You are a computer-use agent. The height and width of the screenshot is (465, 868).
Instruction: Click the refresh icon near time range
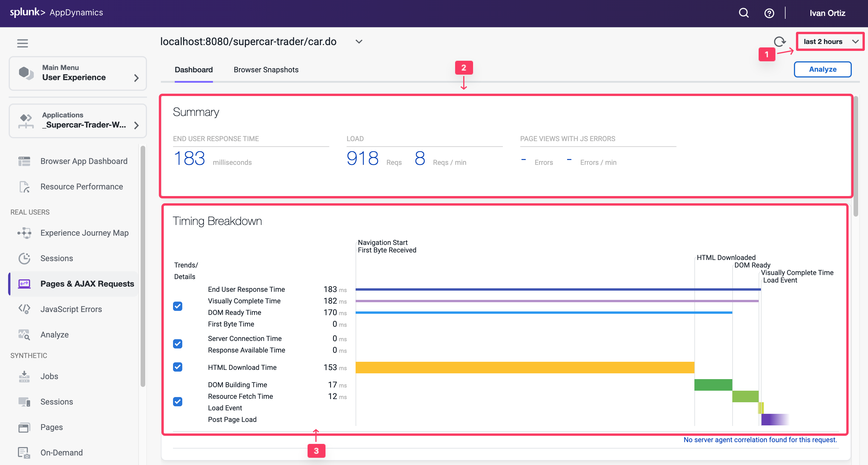779,42
